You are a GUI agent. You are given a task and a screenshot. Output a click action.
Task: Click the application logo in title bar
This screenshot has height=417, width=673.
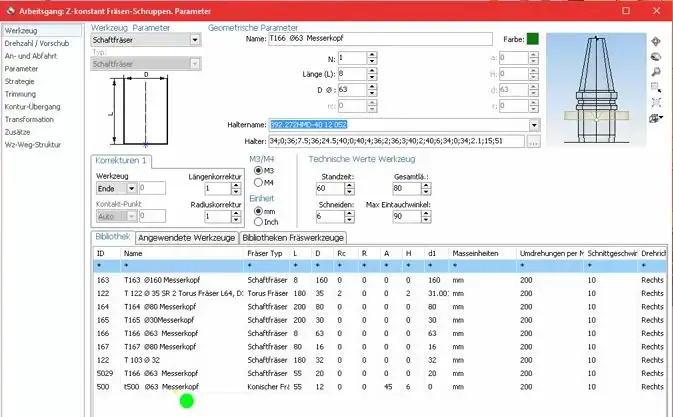coord(10,9)
